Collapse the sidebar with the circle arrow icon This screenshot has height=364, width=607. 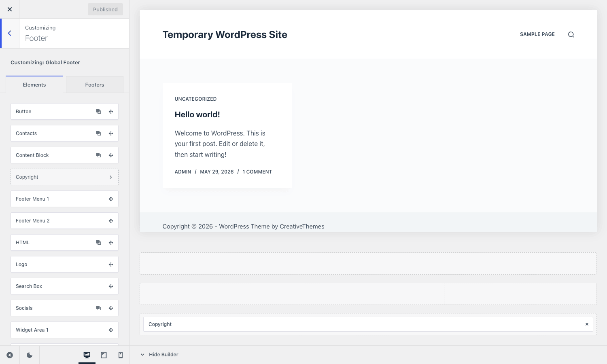10,355
